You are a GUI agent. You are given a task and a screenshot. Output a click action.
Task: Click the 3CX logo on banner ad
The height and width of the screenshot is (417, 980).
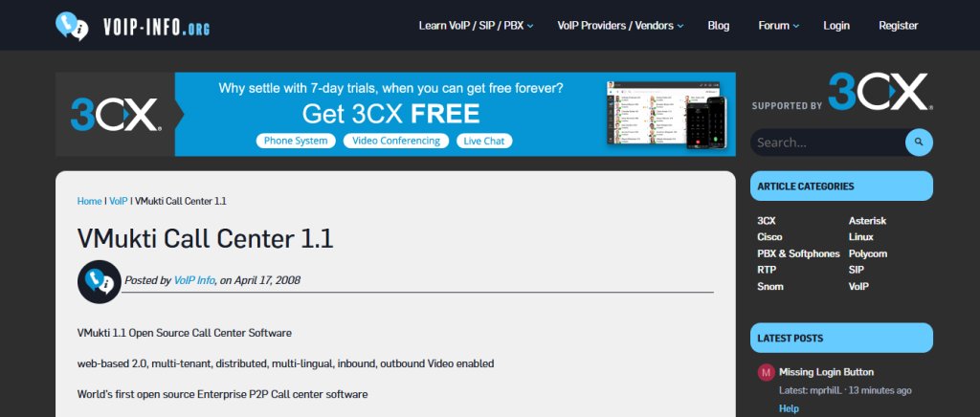coord(115,115)
